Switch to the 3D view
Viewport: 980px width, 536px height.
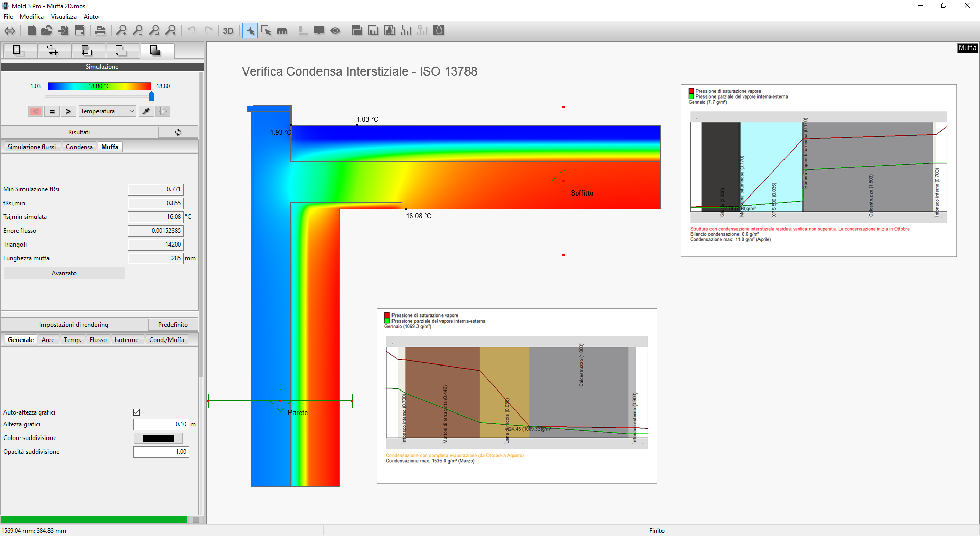coord(228,31)
